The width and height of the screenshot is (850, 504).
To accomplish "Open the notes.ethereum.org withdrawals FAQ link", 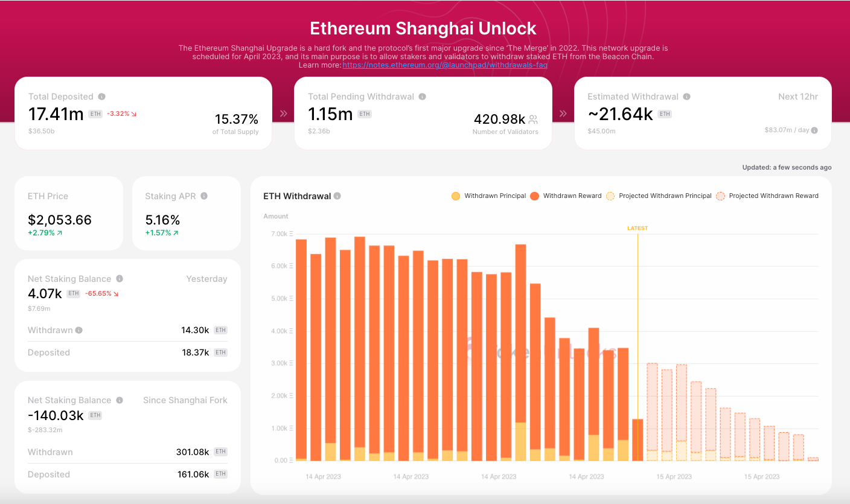I will pos(445,65).
